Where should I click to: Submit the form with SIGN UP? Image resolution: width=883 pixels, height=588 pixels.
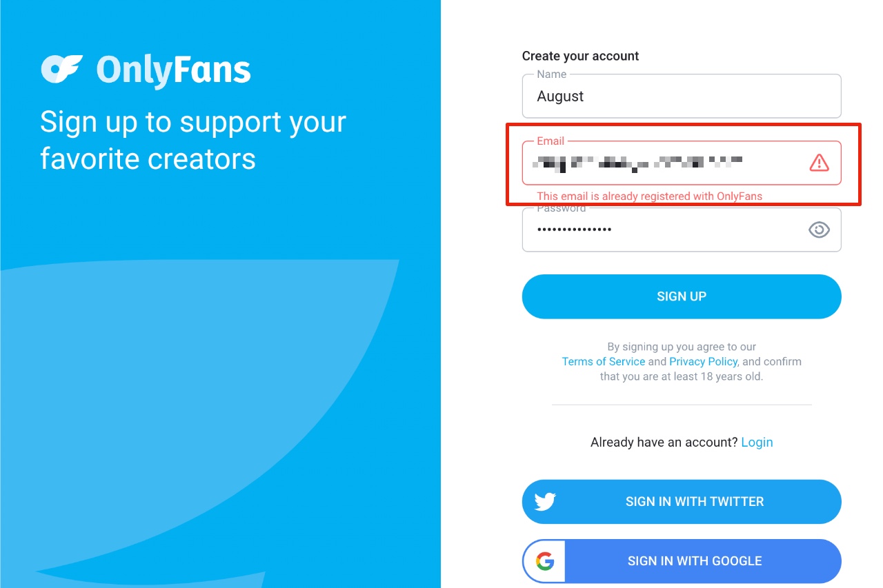(682, 296)
